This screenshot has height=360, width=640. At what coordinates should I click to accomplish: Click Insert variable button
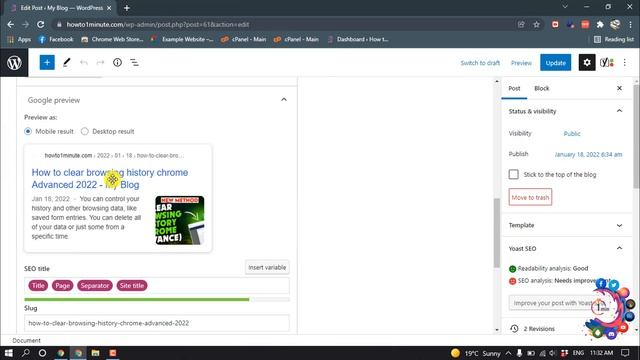(267, 267)
